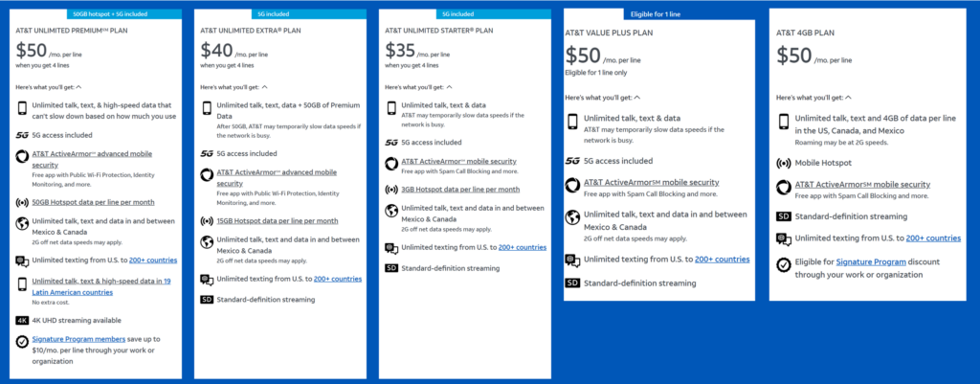Click the SD streaming icon in the Unlimited Extra plan
The image size is (980, 384).
[x=207, y=300]
